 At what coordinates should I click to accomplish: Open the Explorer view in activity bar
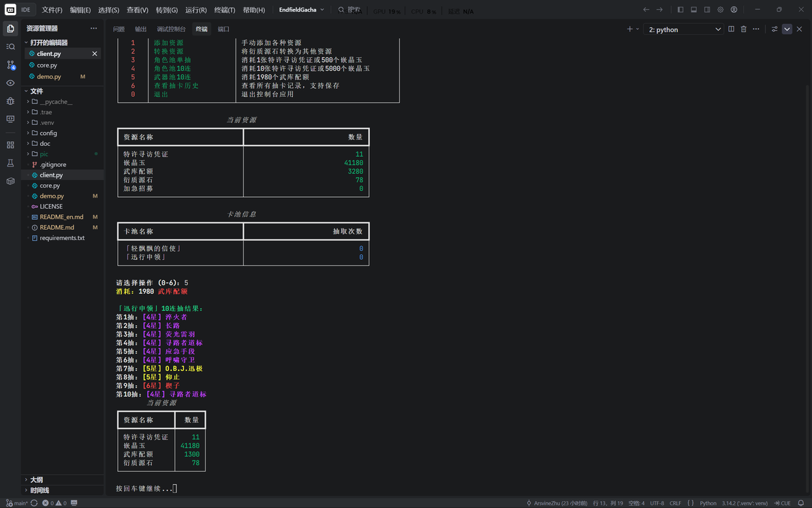[10, 29]
